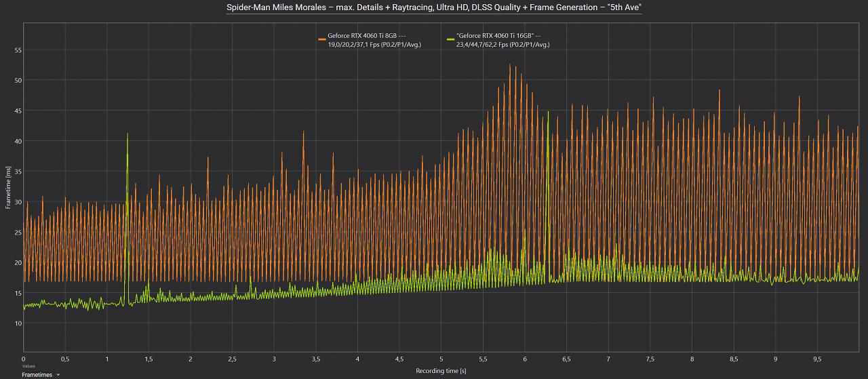
Task: Click the Frametimes dropdown arrow
Action: (x=58, y=374)
